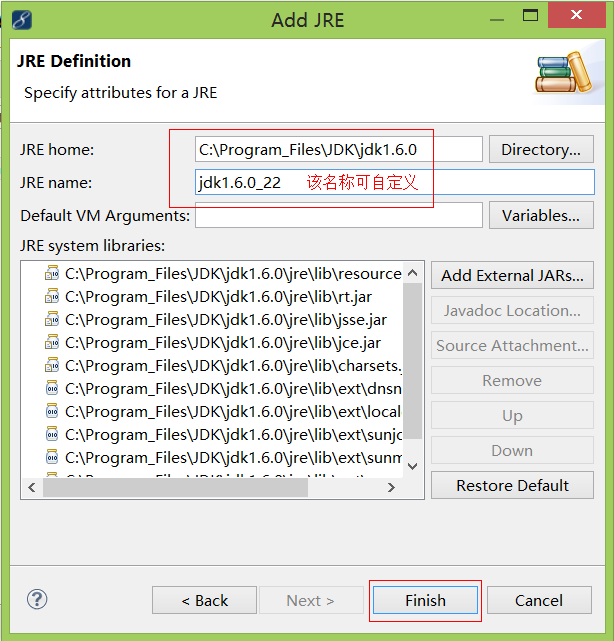Viewport: 614px width, 641px height.
Task: Select the lib\ext\sunm library entry
Action: pyautogui.click(x=233, y=457)
